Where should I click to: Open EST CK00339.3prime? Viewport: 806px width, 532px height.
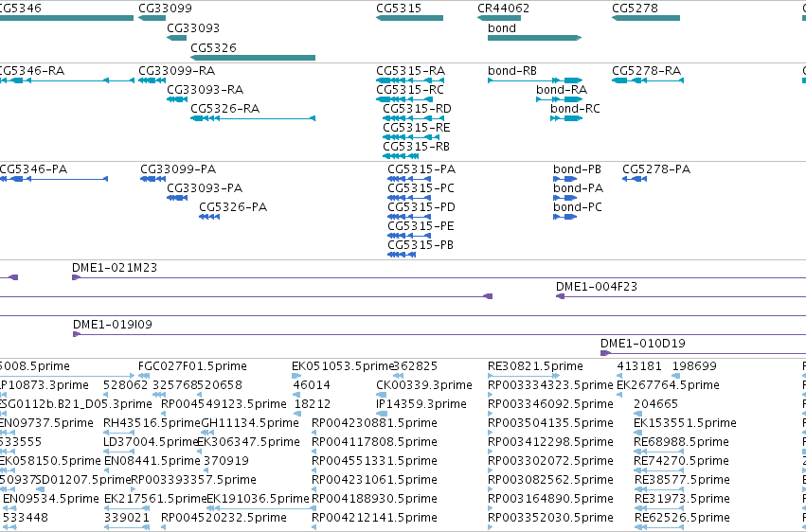click(424, 385)
